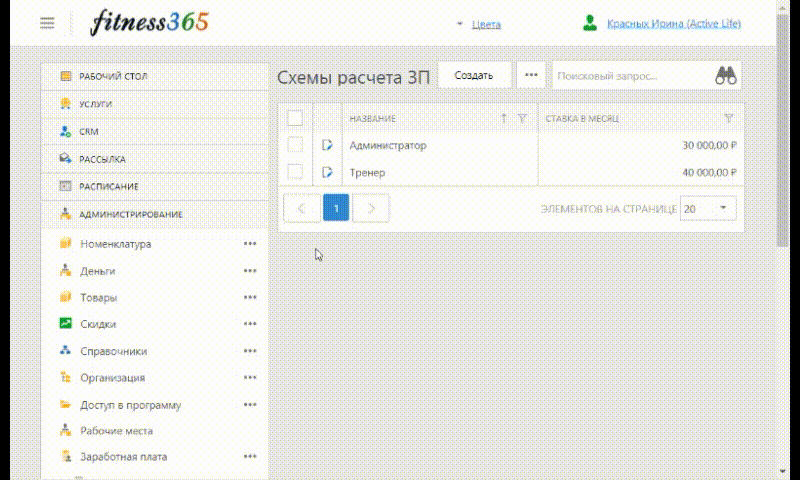The image size is (800, 480).
Task: Open the Услуги menu section
Action: pyautogui.click(x=155, y=104)
